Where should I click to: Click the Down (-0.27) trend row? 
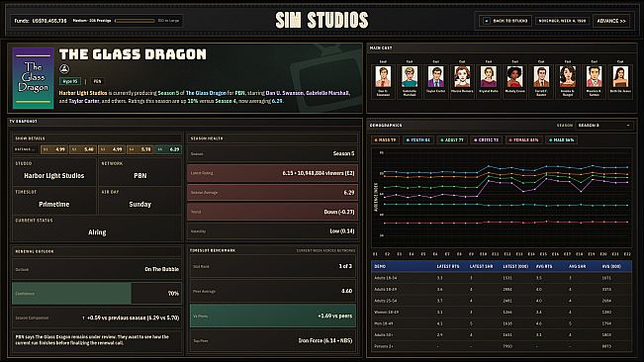point(272,212)
